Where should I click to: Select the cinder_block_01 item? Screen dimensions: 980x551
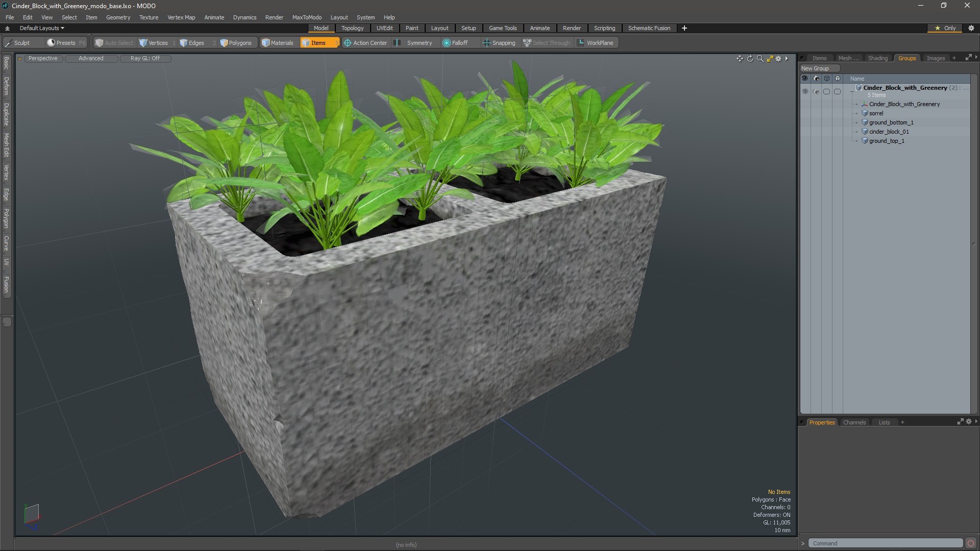(x=889, y=132)
